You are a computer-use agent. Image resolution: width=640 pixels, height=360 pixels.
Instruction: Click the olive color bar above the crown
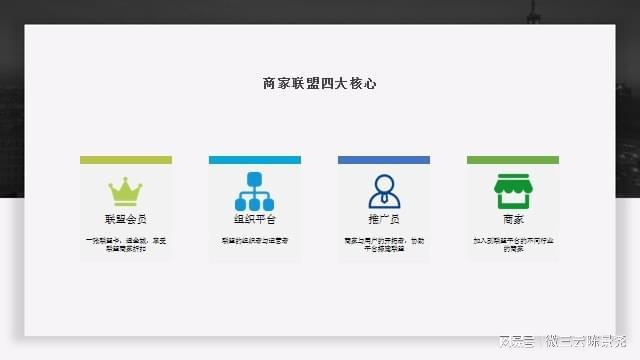[x=126, y=160]
